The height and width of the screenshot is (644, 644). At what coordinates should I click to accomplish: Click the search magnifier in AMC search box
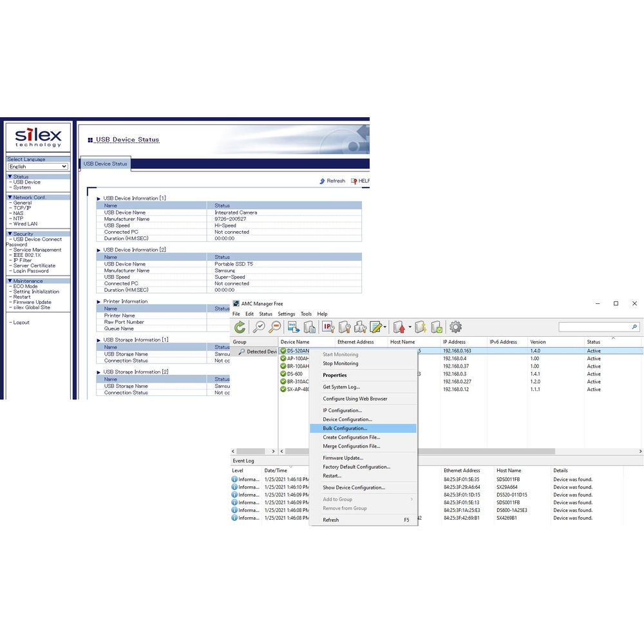634,327
